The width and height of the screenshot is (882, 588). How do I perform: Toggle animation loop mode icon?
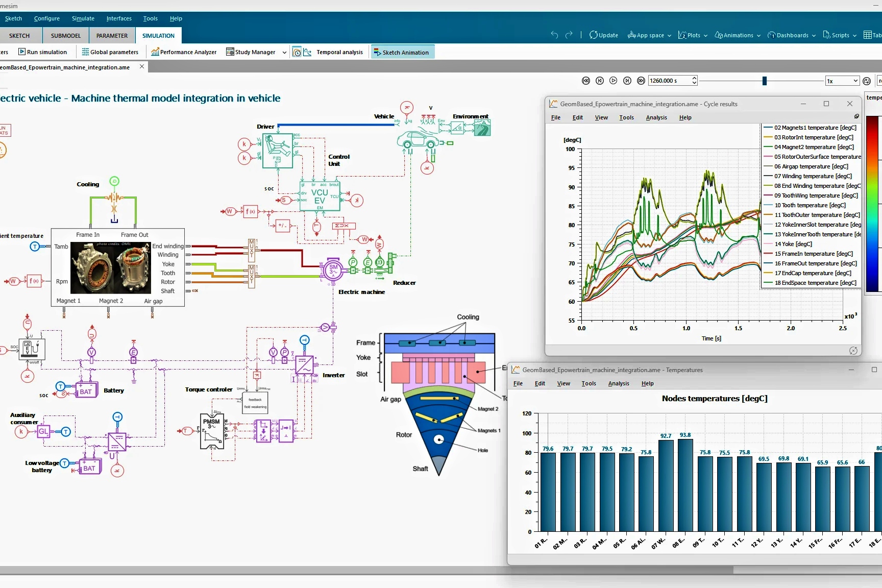click(x=867, y=81)
